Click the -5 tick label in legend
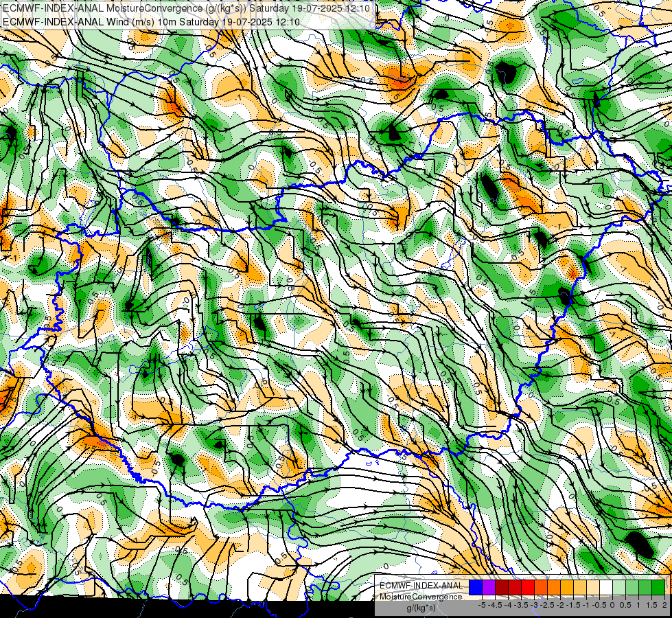672x618 pixels. (x=482, y=605)
